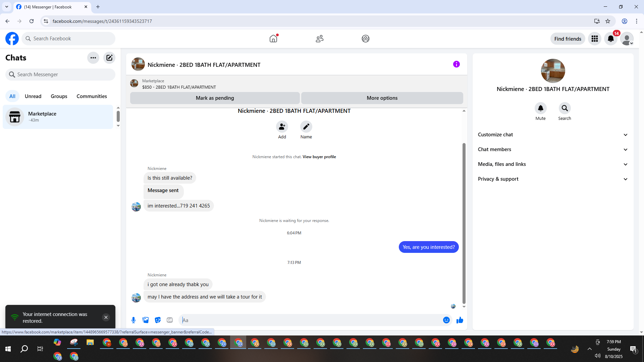This screenshot has height=362, width=644.
Task: Open the notifications bell with 14 badge
Action: point(611,39)
